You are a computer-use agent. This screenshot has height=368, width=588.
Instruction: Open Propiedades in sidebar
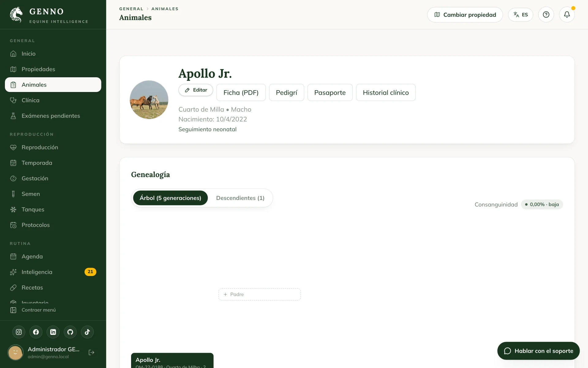coord(53,69)
